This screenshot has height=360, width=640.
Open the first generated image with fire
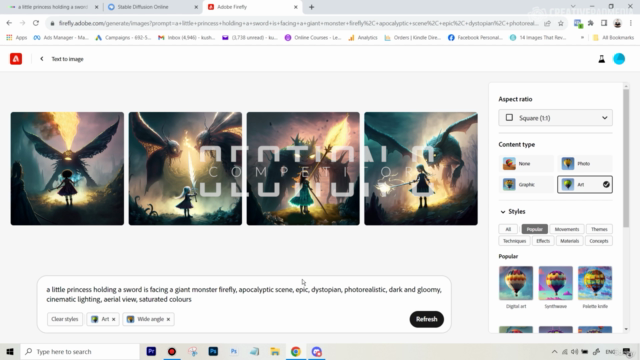[x=67, y=169]
